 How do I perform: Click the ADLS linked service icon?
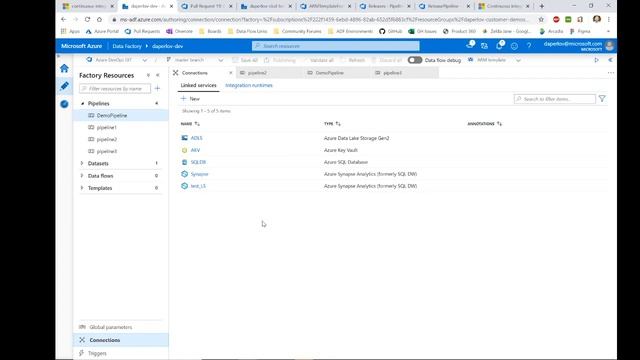tap(184, 138)
